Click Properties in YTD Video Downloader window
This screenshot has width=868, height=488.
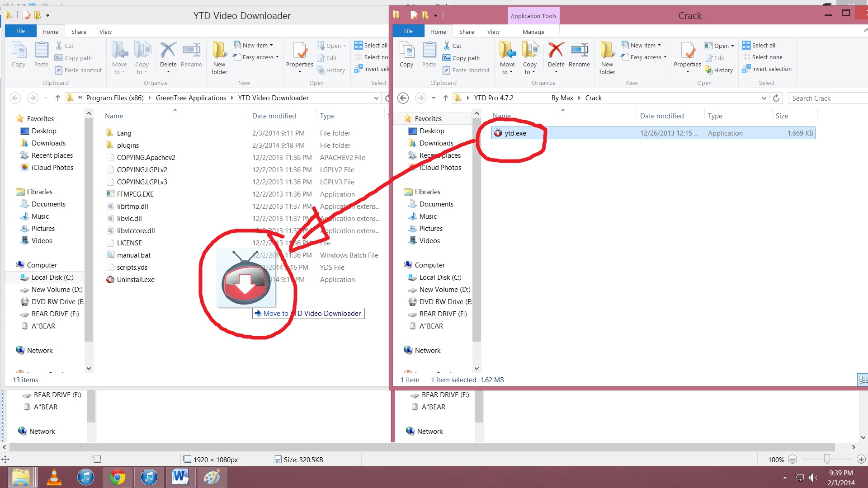pyautogui.click(x=300, y=57)
